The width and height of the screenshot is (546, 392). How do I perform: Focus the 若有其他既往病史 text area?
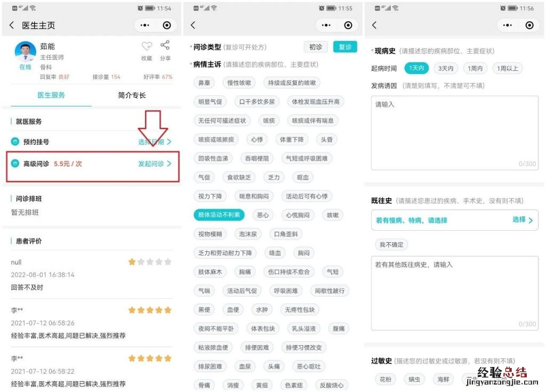tap(455, 293)
